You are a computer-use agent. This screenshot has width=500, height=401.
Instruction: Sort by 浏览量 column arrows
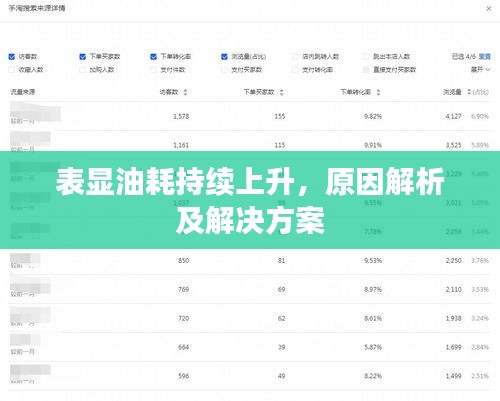[x=469, y=92]
